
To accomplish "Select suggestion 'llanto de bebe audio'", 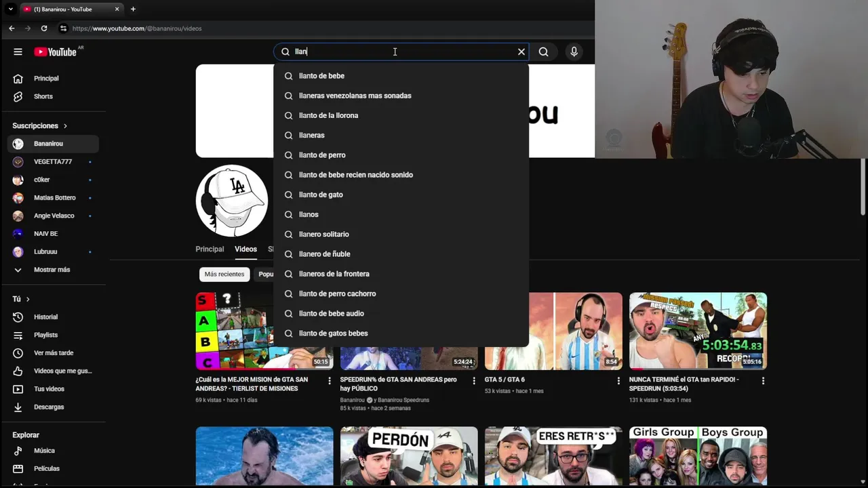I will tap(401, 314).
